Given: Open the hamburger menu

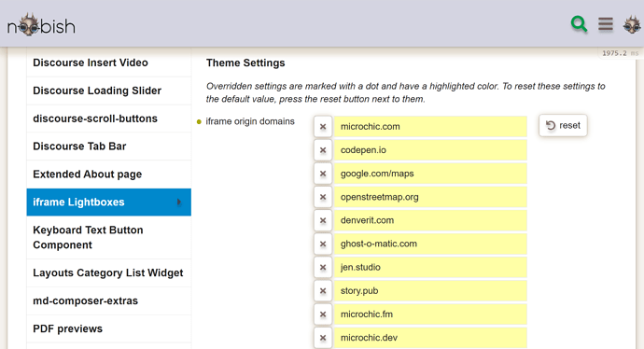Looking at the screenshot, I should (606, 24).
